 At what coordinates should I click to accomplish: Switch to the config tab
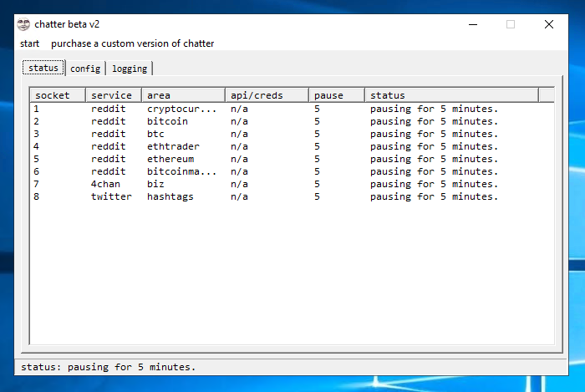pos(85,69)
